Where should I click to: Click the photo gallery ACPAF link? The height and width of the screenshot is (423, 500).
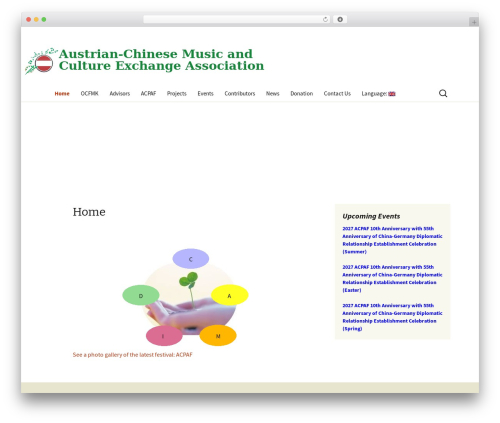[x=133, y=355]
